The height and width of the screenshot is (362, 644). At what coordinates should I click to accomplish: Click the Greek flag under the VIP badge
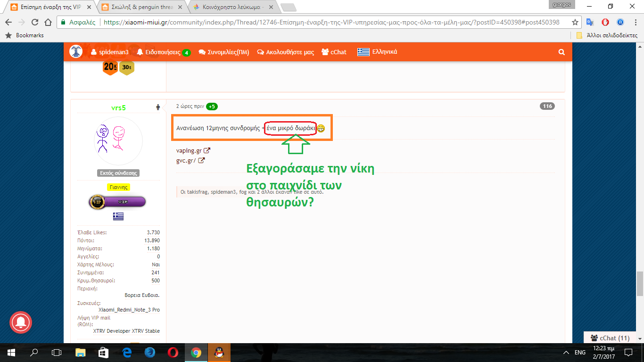118,216
